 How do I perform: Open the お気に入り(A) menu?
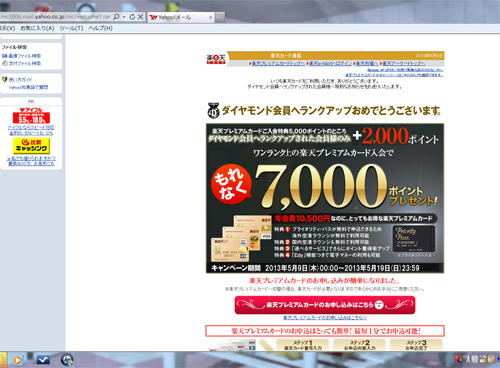coord(37,28)
